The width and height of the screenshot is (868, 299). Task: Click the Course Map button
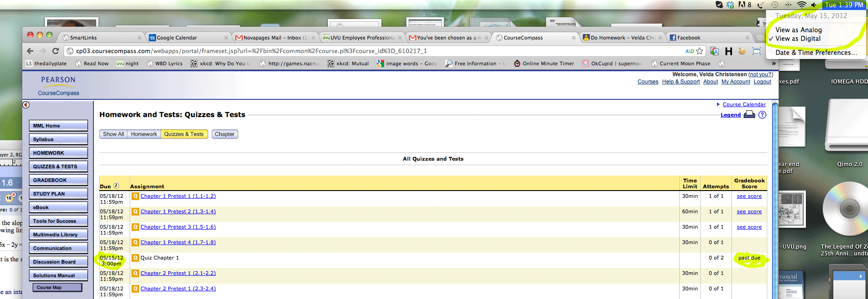click(57, 288)
